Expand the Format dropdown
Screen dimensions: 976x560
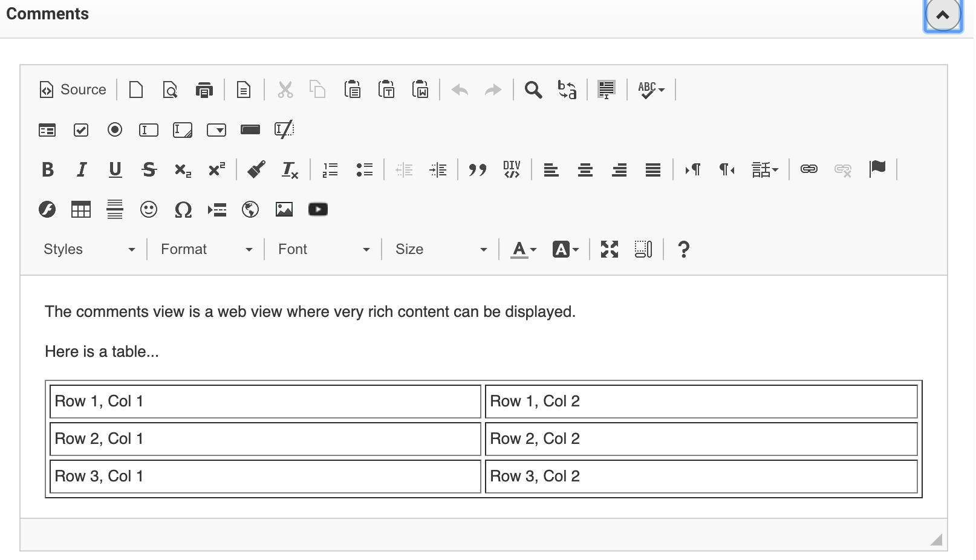[x=206, y=249]
